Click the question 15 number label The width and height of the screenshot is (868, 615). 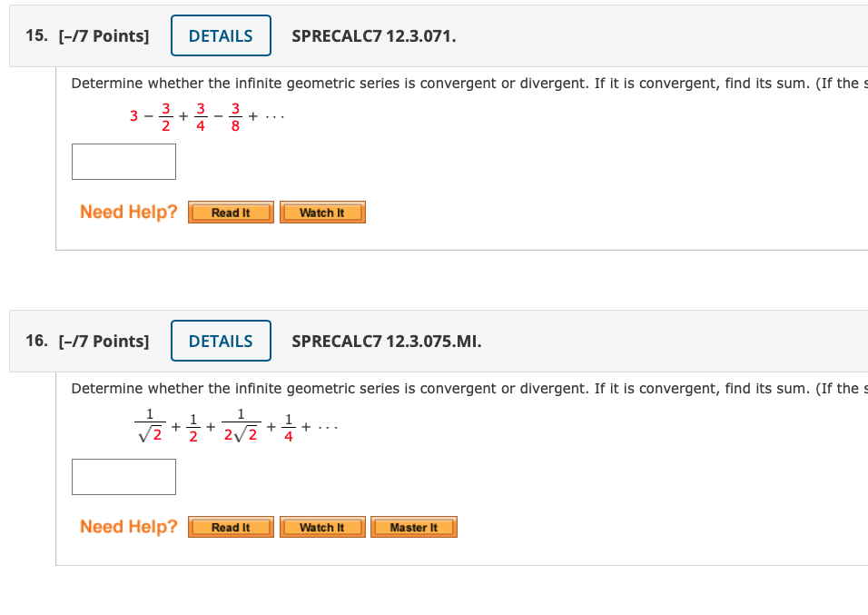coord(34,35)
